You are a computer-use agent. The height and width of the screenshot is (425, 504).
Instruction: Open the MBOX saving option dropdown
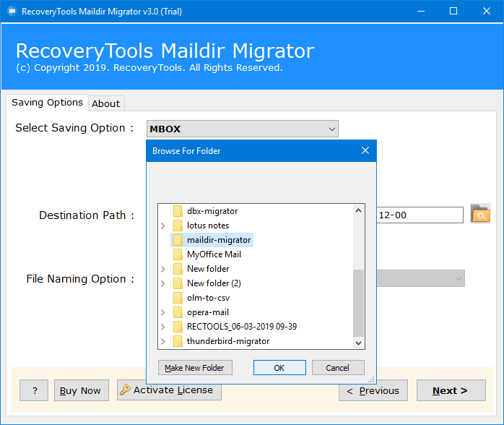(x=243, y=129)
